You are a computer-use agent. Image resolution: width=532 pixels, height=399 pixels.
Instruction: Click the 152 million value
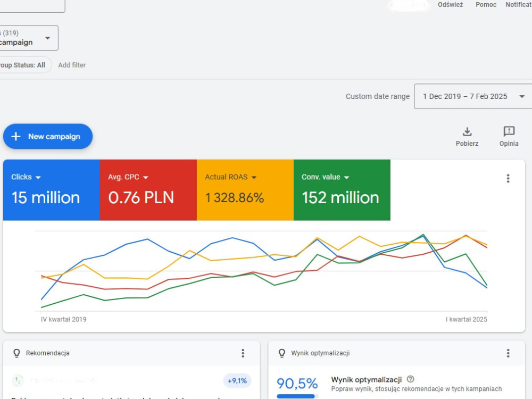340,198
